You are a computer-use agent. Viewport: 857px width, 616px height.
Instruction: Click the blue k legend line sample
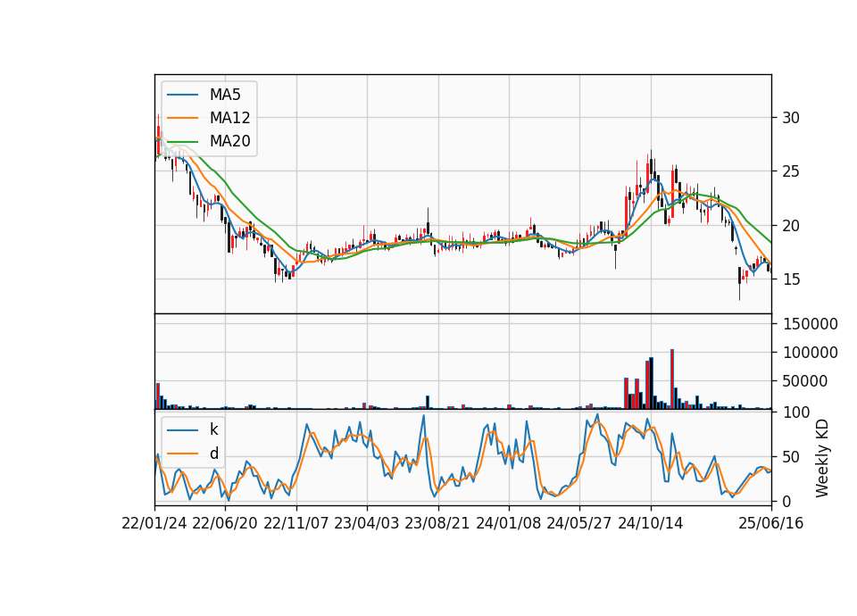182,430
